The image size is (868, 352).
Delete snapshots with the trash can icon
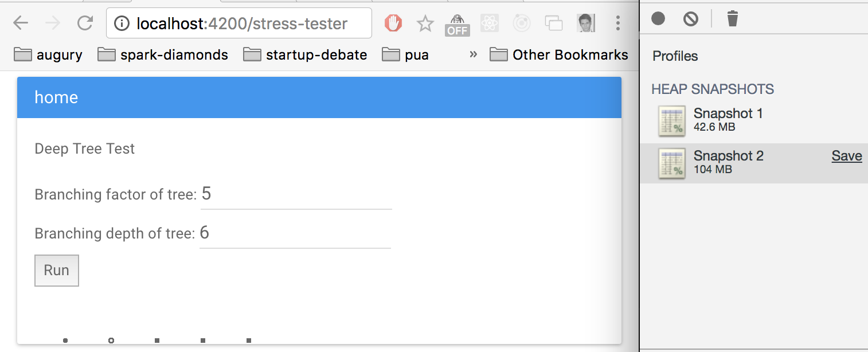(732, 18)
